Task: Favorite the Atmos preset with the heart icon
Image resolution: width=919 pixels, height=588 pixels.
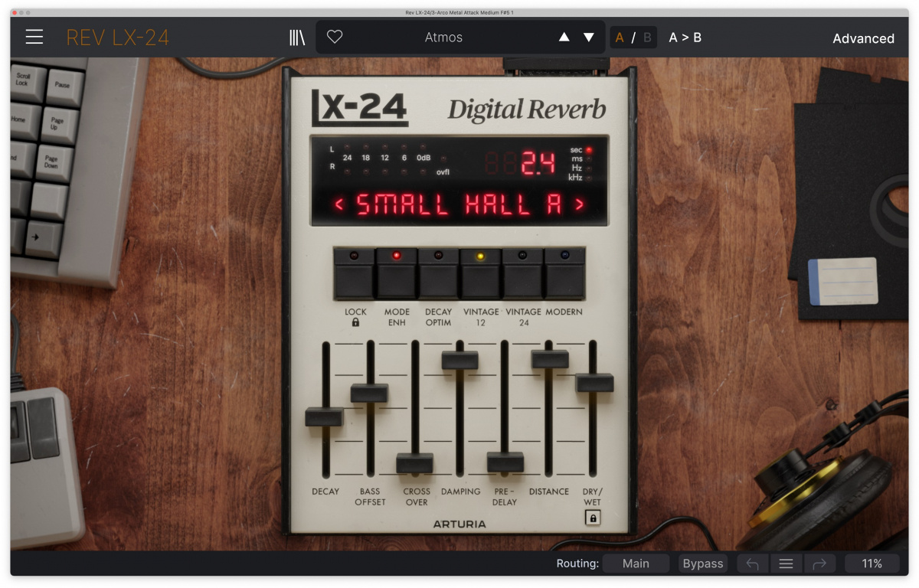Action: coord(335,36)
